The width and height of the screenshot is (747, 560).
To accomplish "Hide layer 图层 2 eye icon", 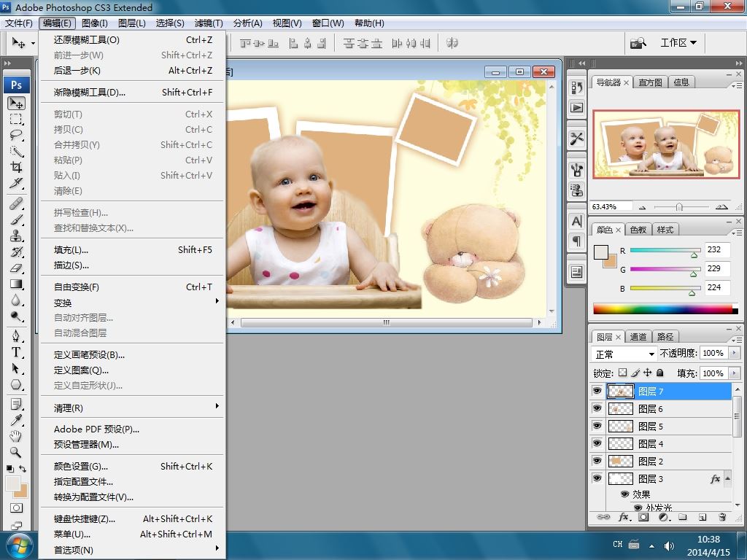I will (597, 461).
